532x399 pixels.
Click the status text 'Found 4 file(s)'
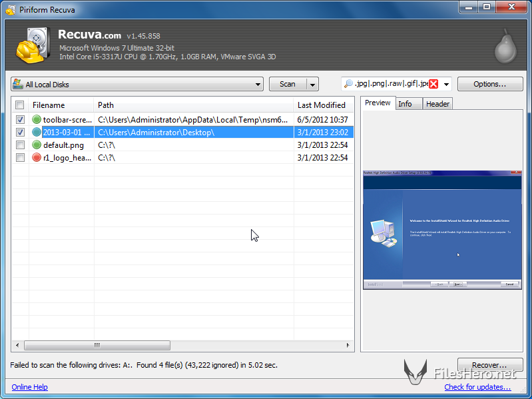point(159,366)
